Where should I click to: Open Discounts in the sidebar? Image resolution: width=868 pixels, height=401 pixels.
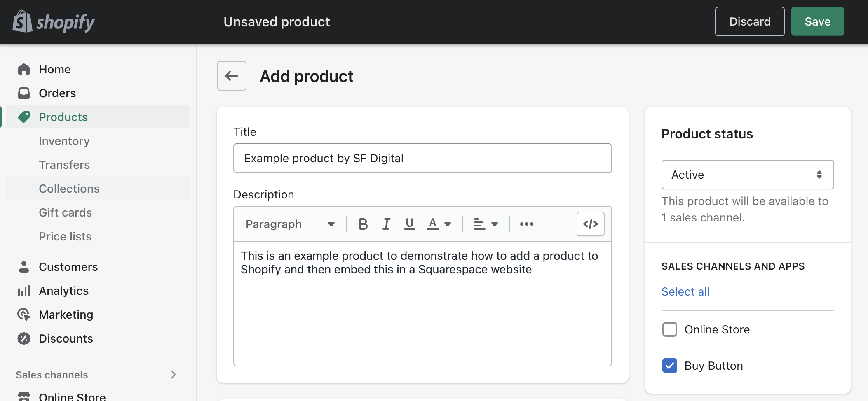[98, 338]
